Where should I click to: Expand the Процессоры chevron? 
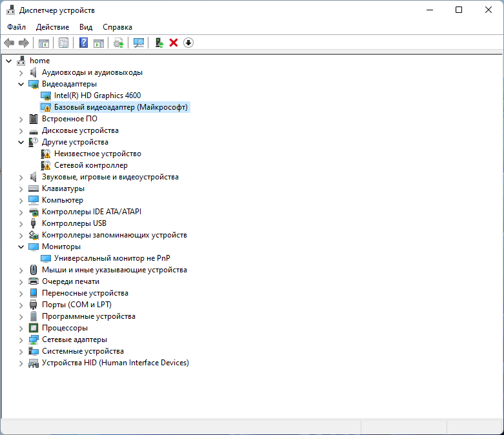tap(21, 329)
